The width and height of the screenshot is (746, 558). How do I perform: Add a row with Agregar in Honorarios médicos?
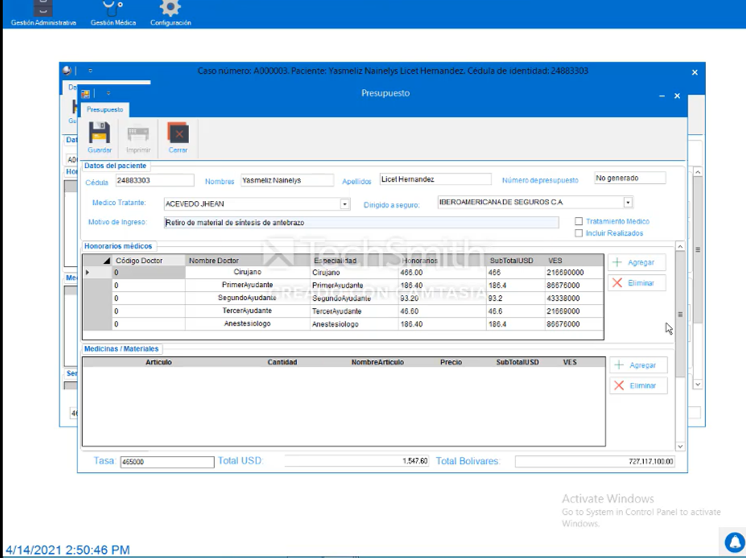(x=637, y=262)
